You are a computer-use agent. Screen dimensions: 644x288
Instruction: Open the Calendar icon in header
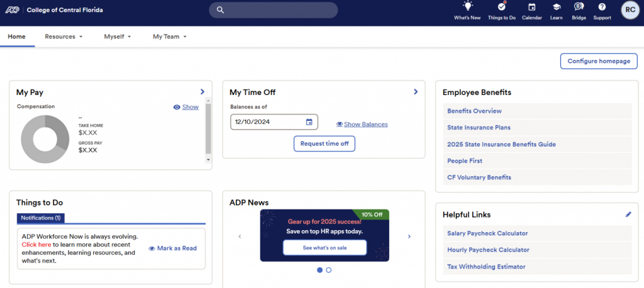point(531,8)
